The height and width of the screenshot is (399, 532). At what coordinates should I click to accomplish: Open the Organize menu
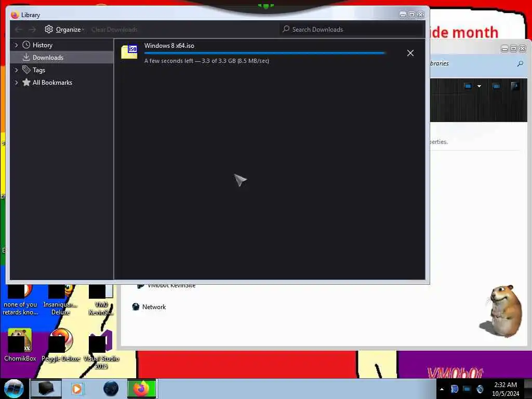point(64,30)
